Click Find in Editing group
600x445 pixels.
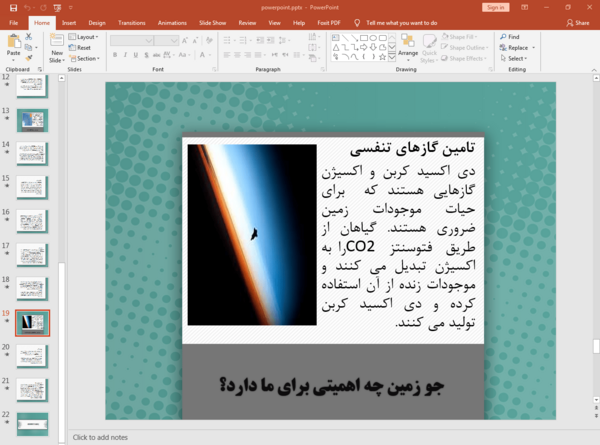[x=510, y=37]
